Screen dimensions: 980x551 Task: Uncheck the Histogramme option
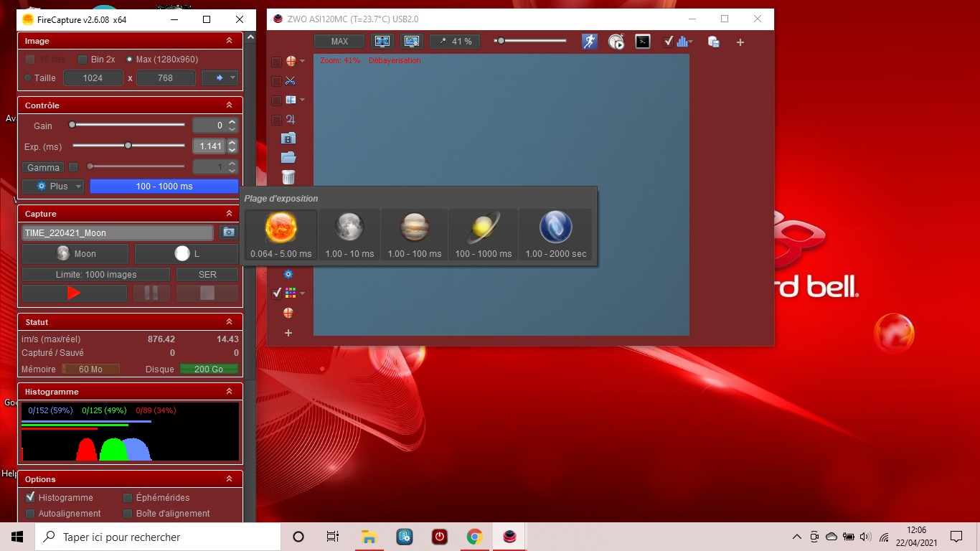(30, 497)
